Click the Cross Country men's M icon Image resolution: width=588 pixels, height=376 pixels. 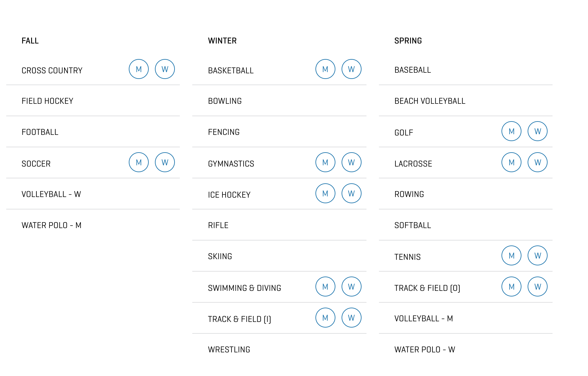pos(139,69)
